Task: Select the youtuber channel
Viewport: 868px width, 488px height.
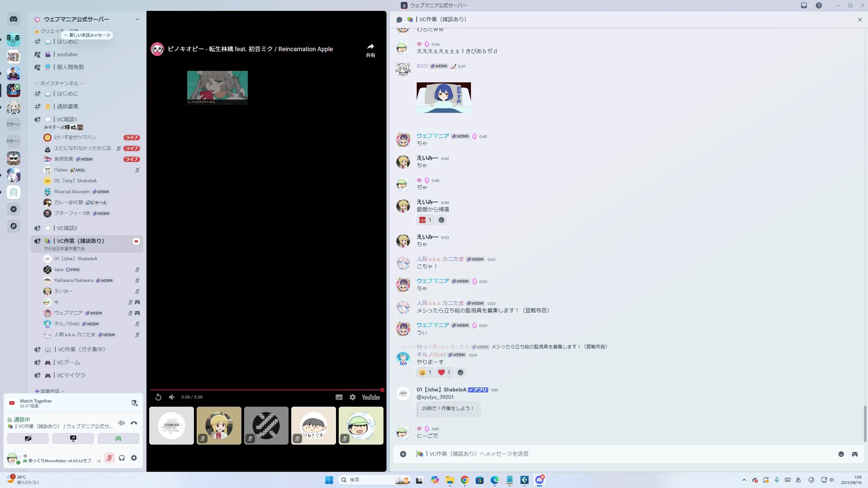Action: [67, 55]
